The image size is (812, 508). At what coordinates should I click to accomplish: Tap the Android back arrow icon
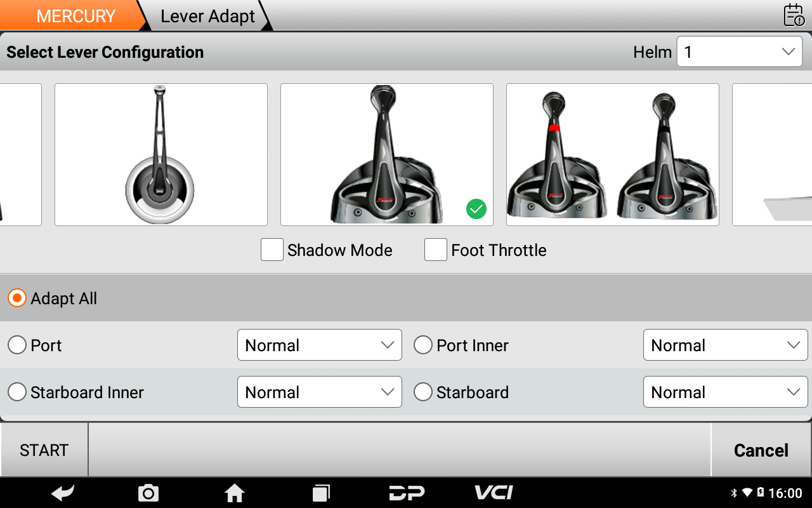(63, 493)
